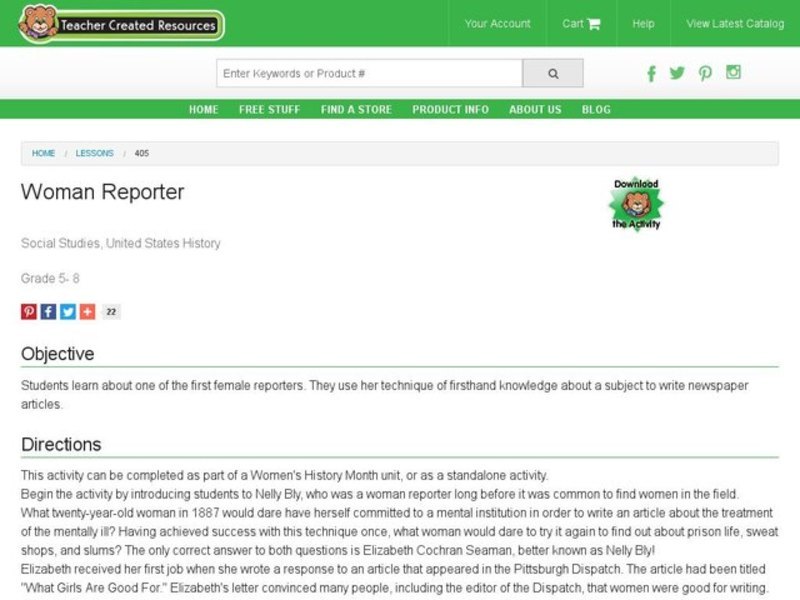This screenshot has width=800, height=600.
Task: Click the green Pinterest icon
Action: (x=705, y=73)
